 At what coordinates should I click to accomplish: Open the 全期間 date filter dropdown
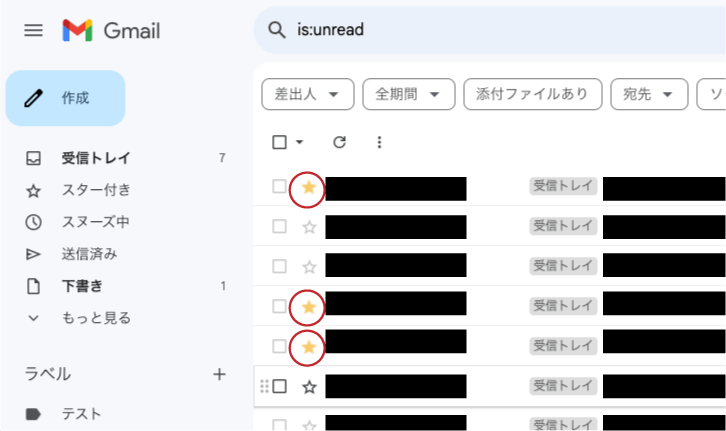click(408, 94)
